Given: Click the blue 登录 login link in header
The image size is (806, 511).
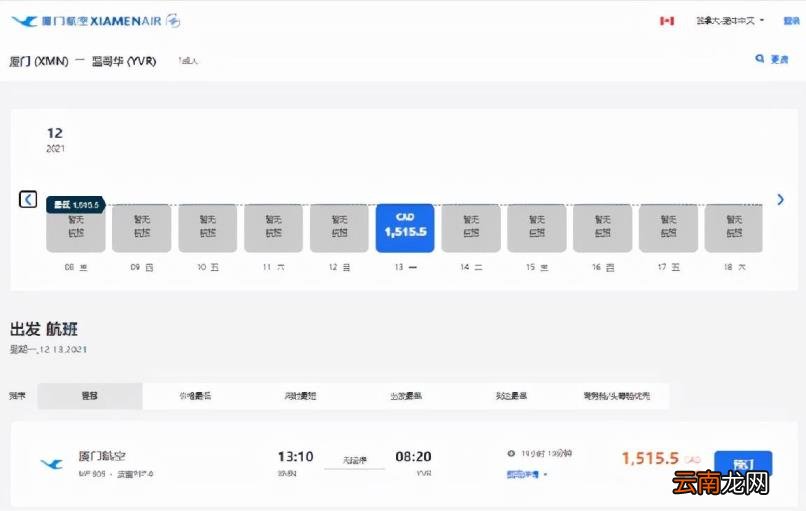Looking at the screenshot, I should pyautogui.click(x=792, y=21).
